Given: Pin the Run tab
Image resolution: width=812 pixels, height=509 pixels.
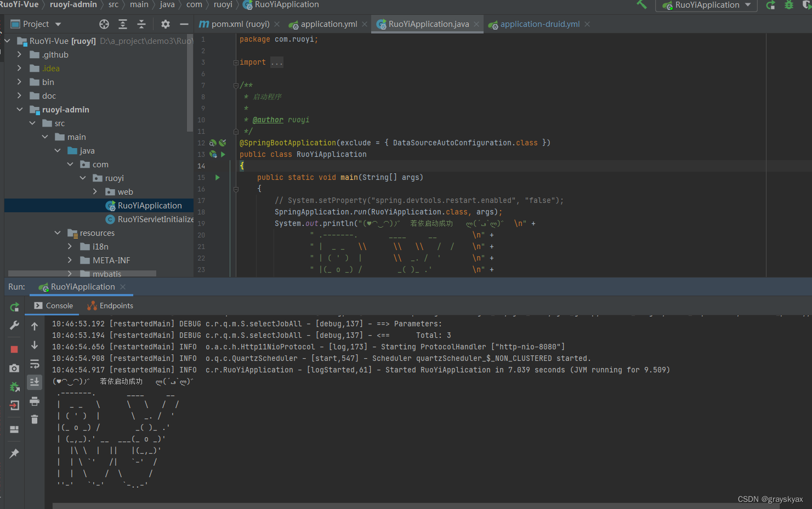Looking at the screenshot, I should (x=14, y=454).
